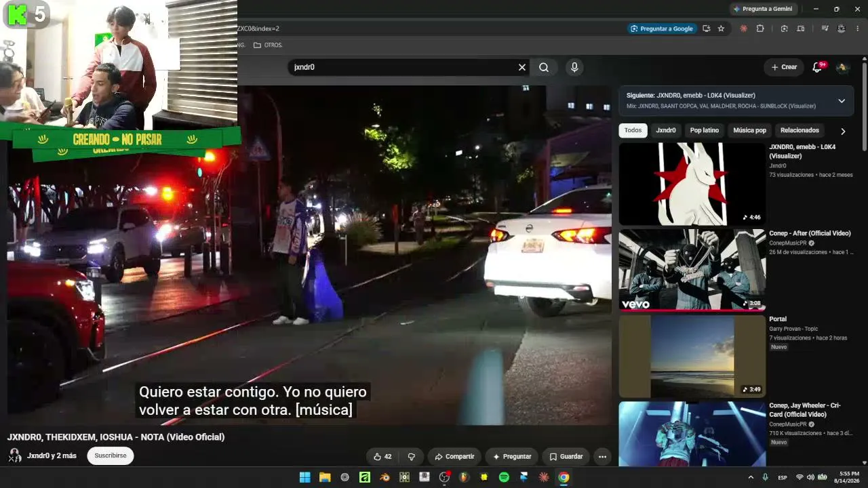Open the Windows Start menu
The image size is (868, 488).
pyautogui.click(x=305, y=477)
